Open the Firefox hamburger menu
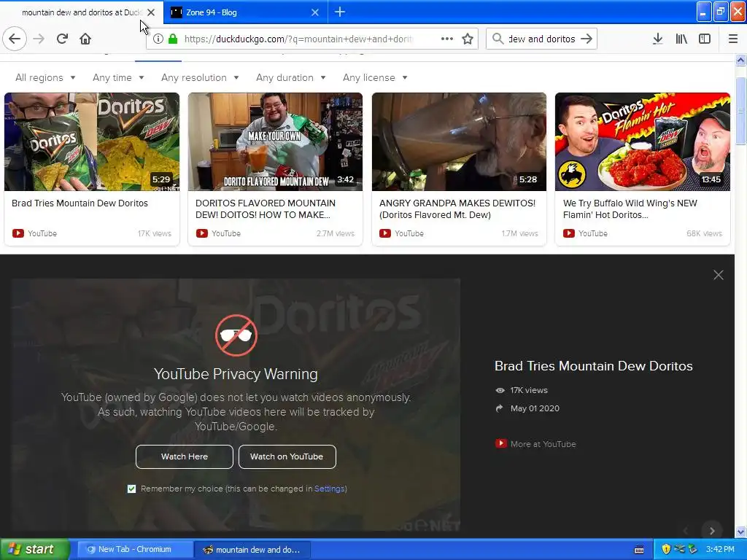 click(x=733, y=39)
